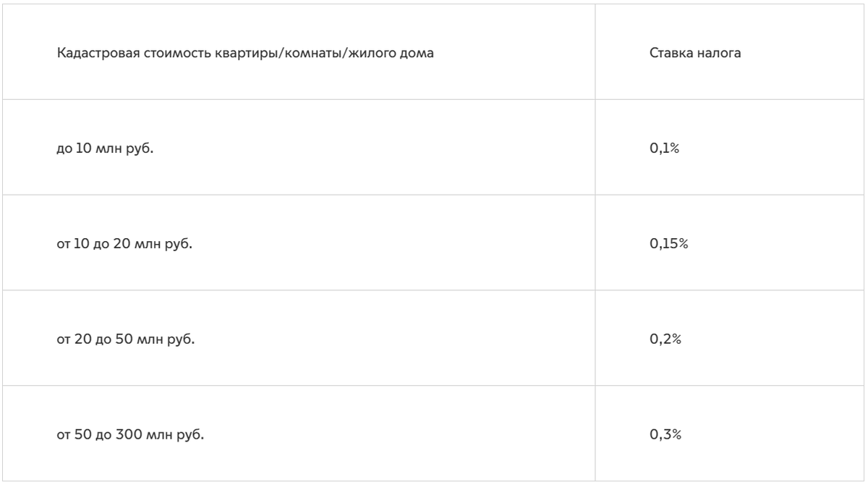
Task: Click the 0,15% tax rate value
Action: tap(669, 244)
